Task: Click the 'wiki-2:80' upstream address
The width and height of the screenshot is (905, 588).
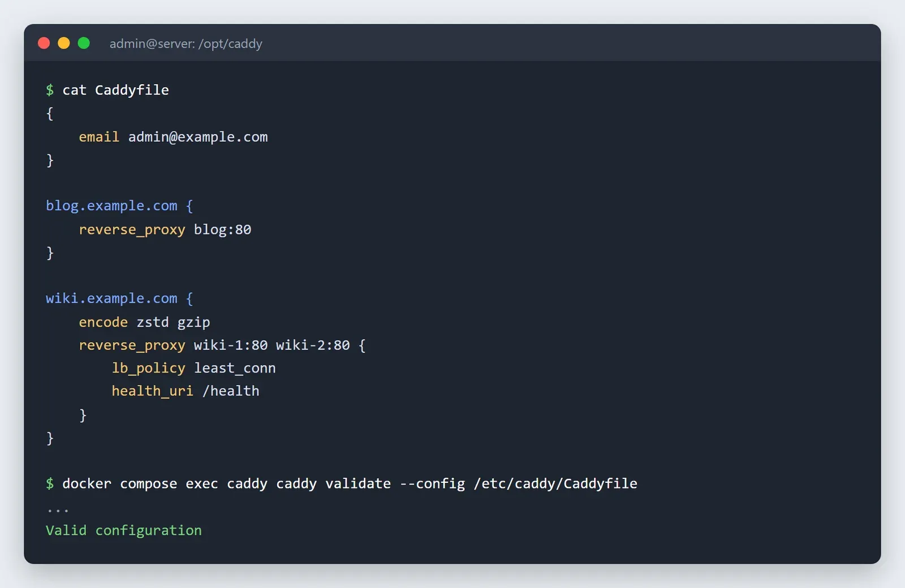Action: 313,345
